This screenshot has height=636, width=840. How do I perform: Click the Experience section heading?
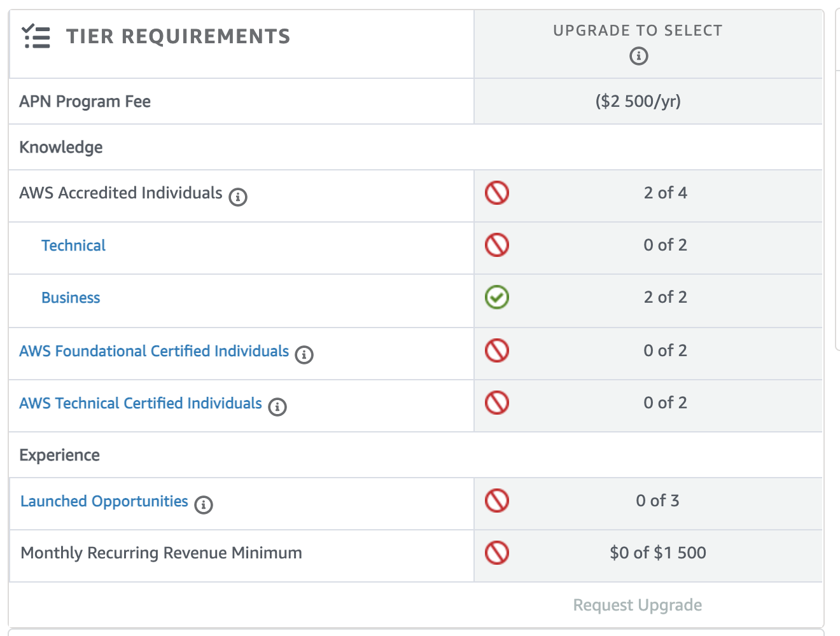pos(60,455)
